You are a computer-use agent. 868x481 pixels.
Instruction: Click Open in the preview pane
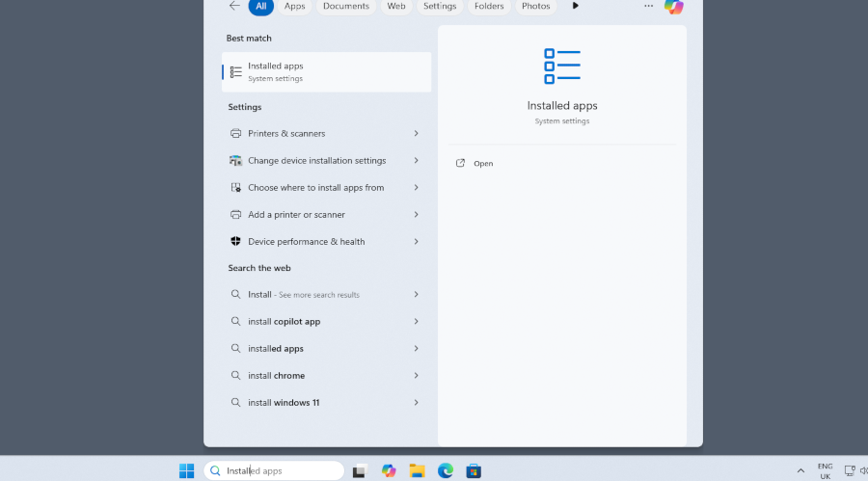(x=483, y=163)
